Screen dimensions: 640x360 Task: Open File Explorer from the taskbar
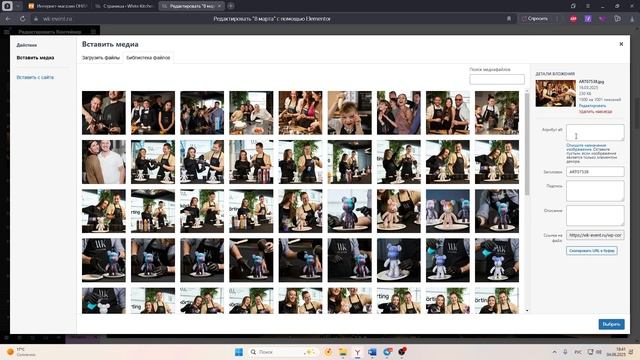342,352
